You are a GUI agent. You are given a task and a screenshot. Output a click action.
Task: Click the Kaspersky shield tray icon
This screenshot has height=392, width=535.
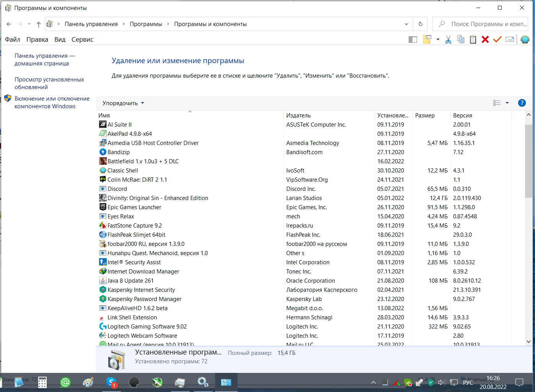[x=431, y=382]
